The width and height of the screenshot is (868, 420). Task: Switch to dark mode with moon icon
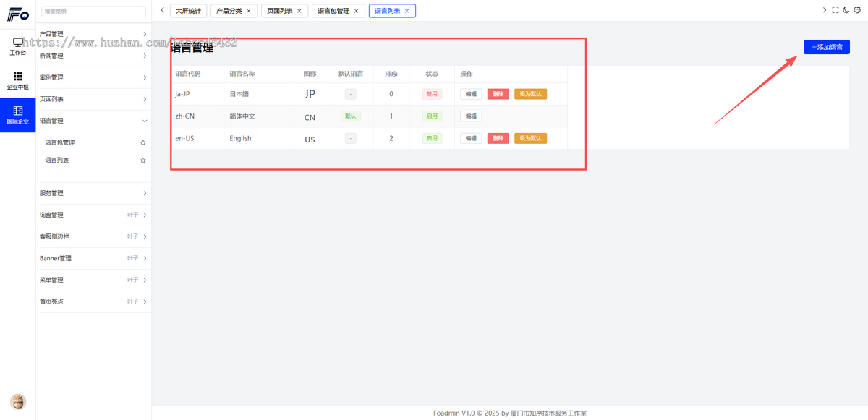click(846, 10)
